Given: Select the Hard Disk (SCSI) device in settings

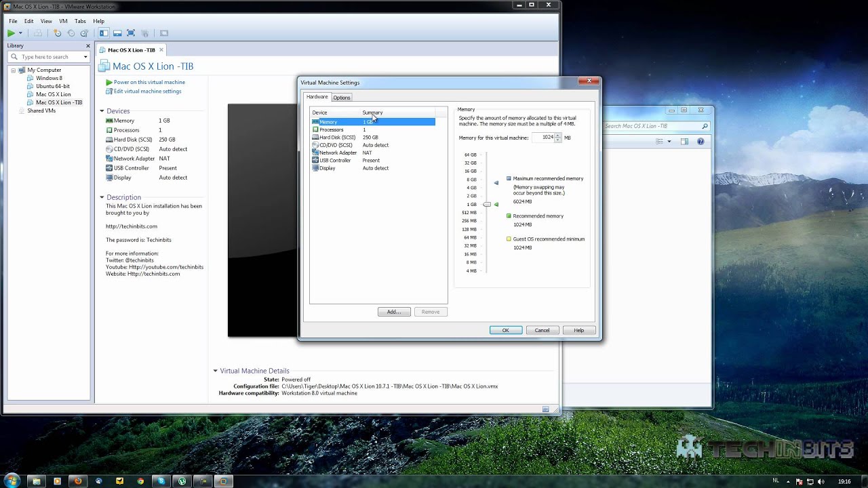Looking at the screenshot, I should (337, 138).
